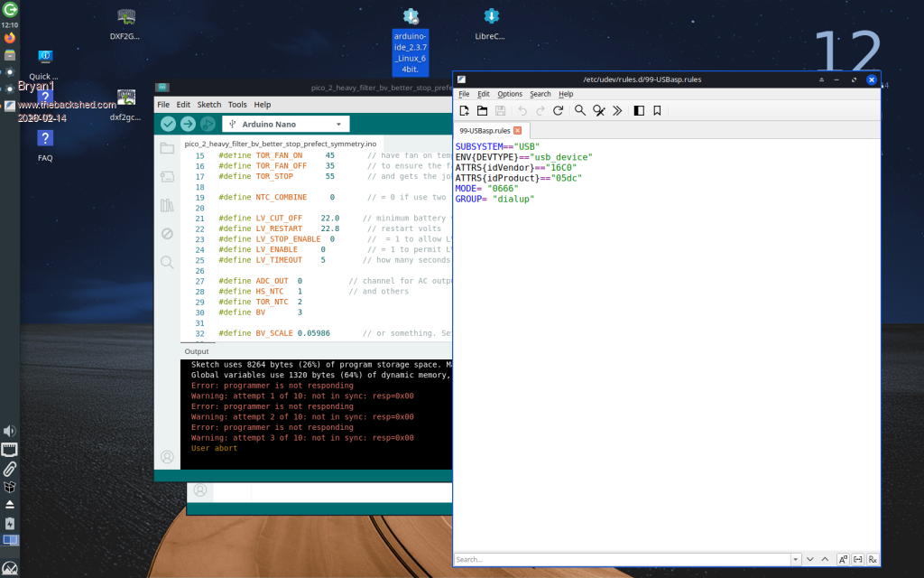The width and height of the screenshot is (924, 578).
Task: Toggle whole word matching in search bar
Action: tap(857, 560)
